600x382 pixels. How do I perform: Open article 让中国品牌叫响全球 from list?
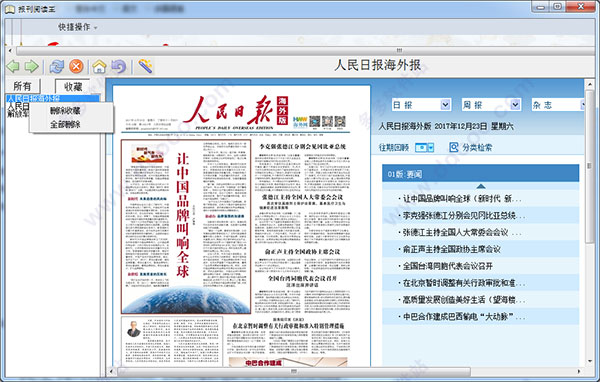(461, 199)
